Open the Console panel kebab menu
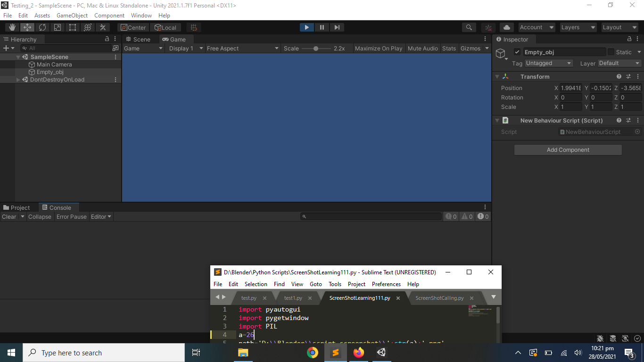This screenshot has height=362, width=644. (x=485, y=207)
